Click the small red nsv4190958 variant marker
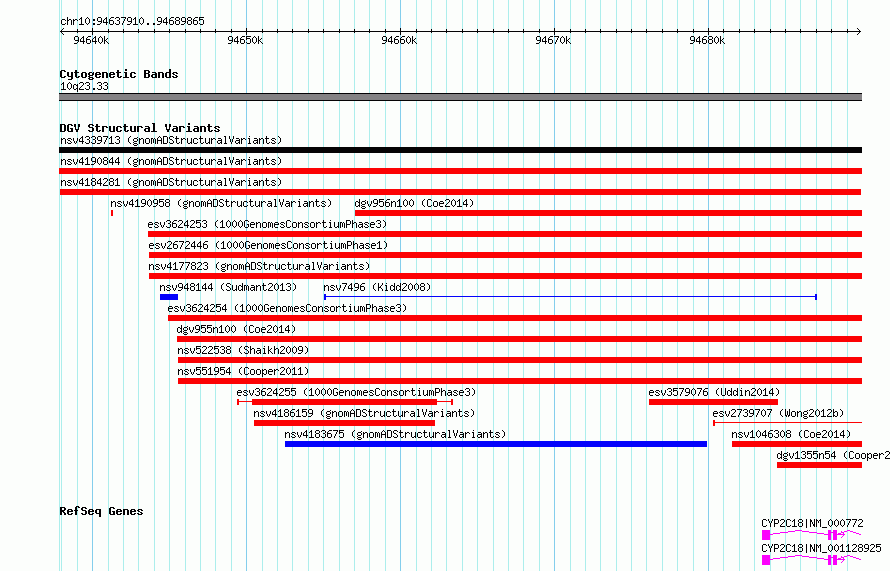The width and height of the screenshot is (890, 571). 112,213
